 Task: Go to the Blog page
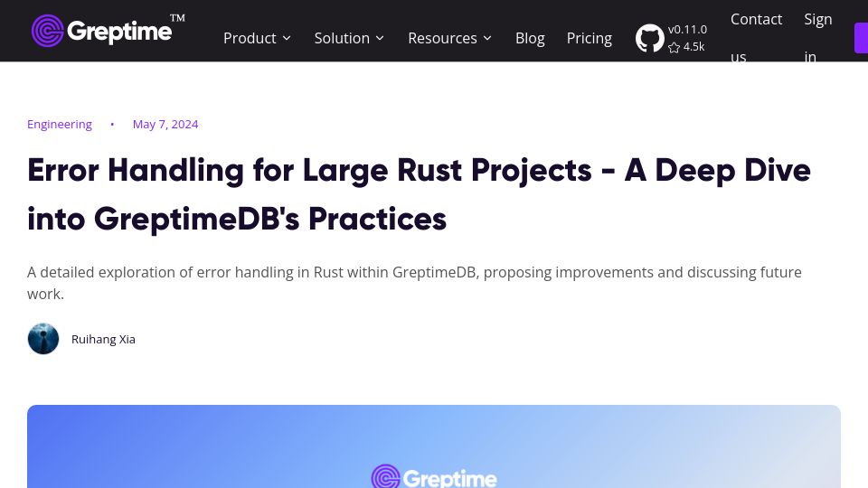(x=530, y=38)
